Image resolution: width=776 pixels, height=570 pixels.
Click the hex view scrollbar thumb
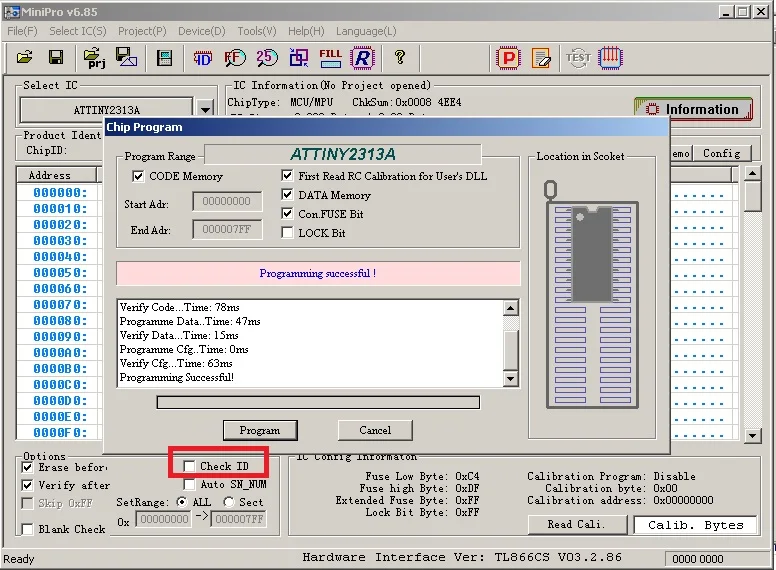tap(752, 196)
